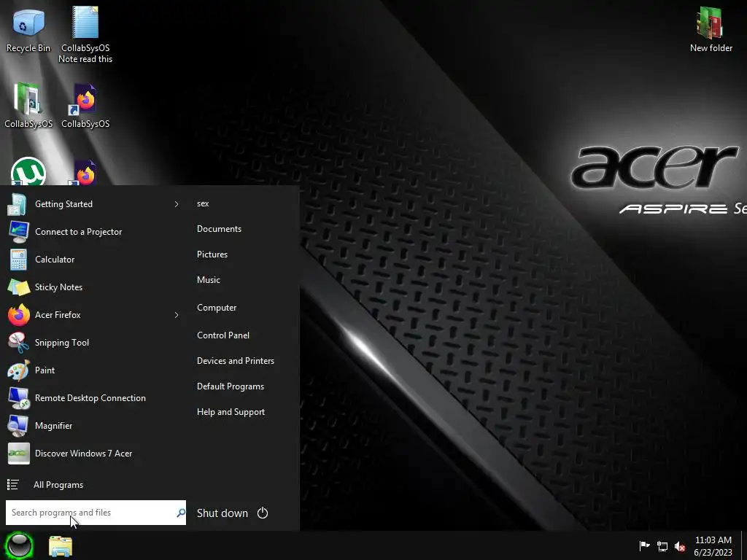The image size is (747, 560).
Task: Click the Acer Firefox icon
Action: point(18,315)
